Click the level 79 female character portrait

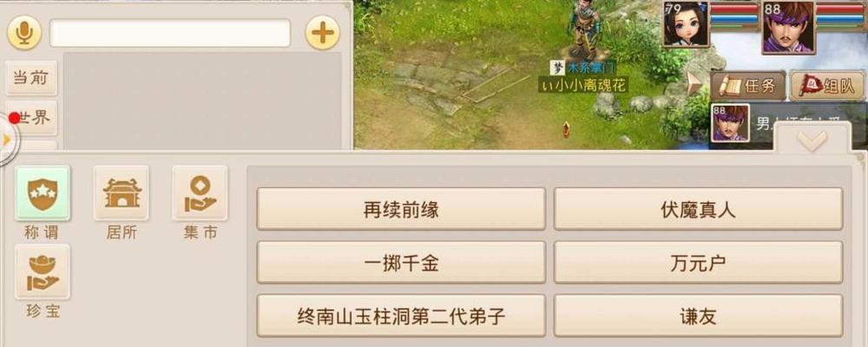pos(686,24)
